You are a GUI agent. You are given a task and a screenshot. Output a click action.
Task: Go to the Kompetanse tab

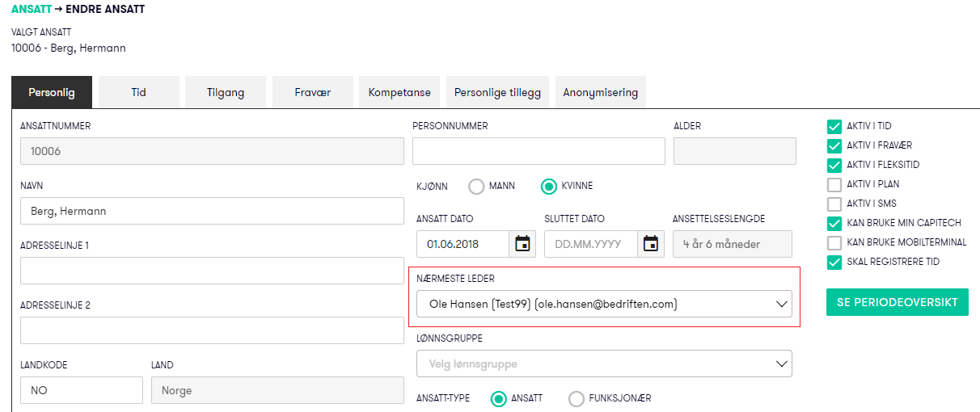(399, 92)
